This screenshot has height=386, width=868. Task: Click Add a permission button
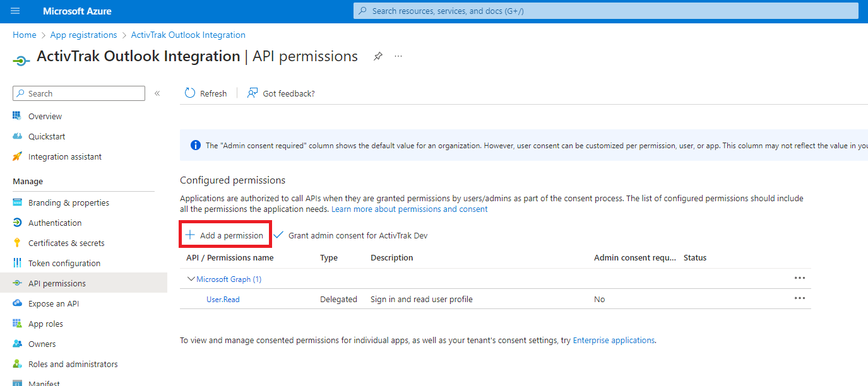225,235
